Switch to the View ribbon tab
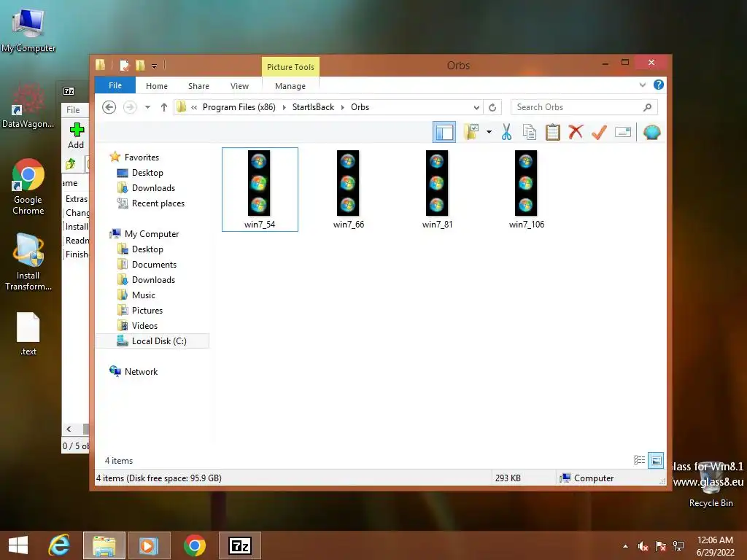Screen dimensions: 747x560 (239, 86)
